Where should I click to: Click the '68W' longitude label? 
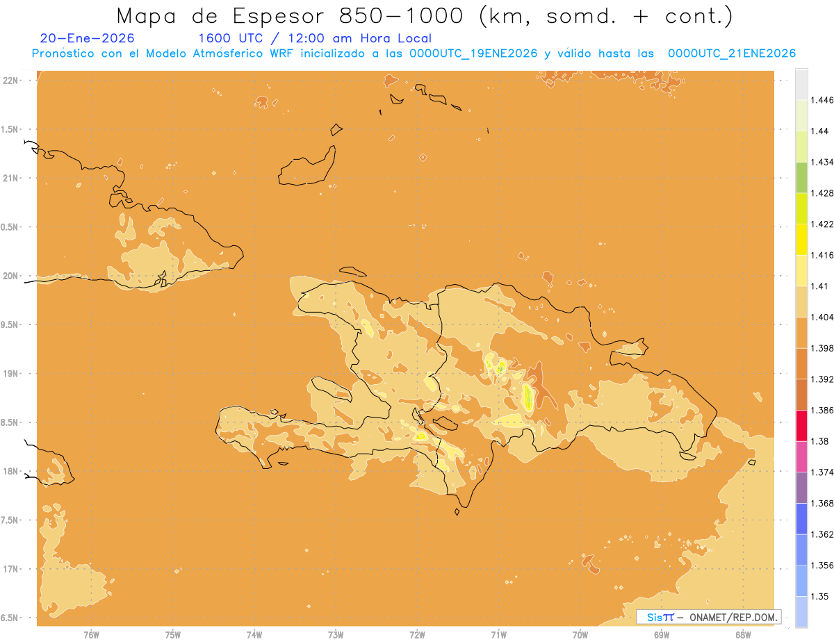click(x=743, y=635)
